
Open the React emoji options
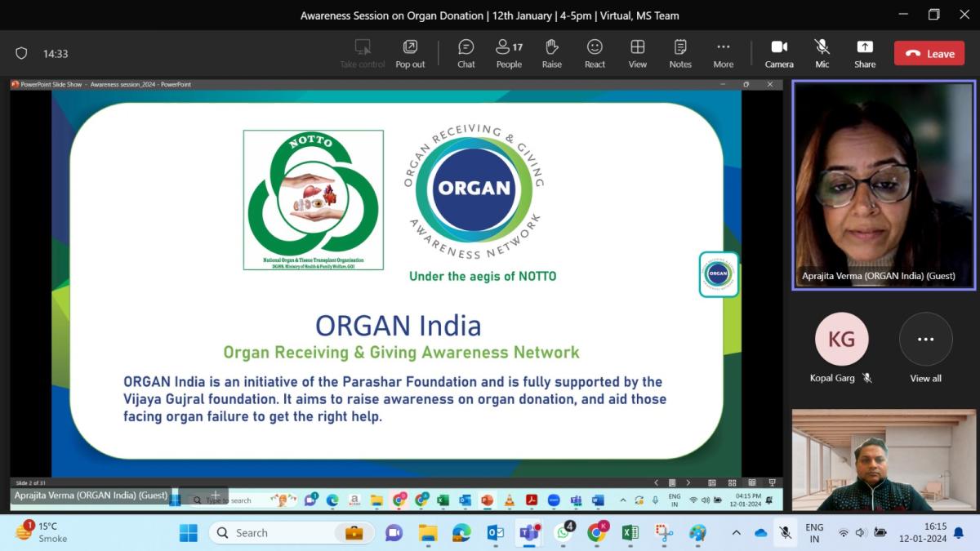pos(595,53)
